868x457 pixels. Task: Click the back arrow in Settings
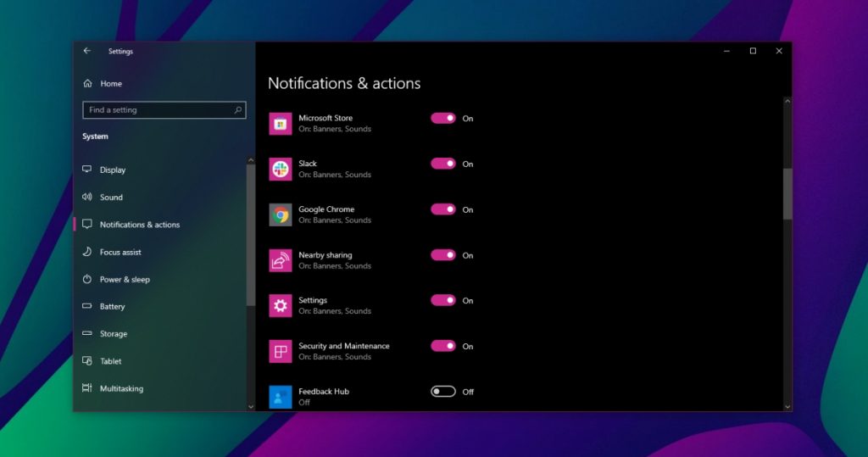point(87,51)
